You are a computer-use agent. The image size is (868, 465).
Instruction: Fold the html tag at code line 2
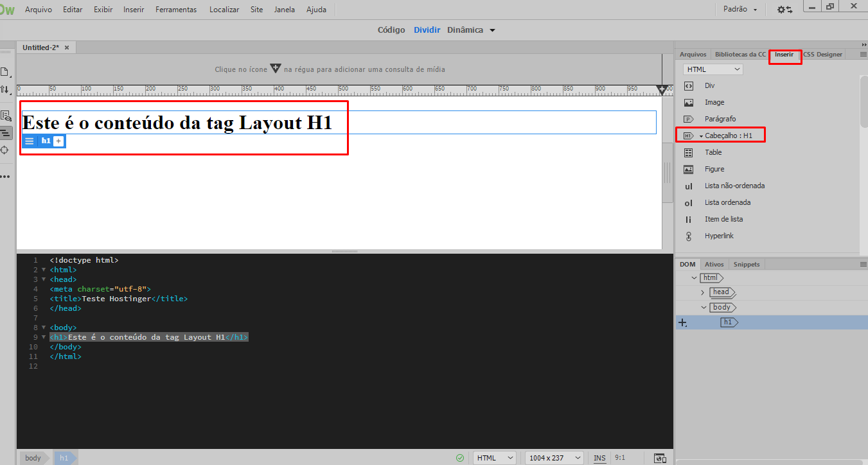pyautogui.click(x=44, y=270)
